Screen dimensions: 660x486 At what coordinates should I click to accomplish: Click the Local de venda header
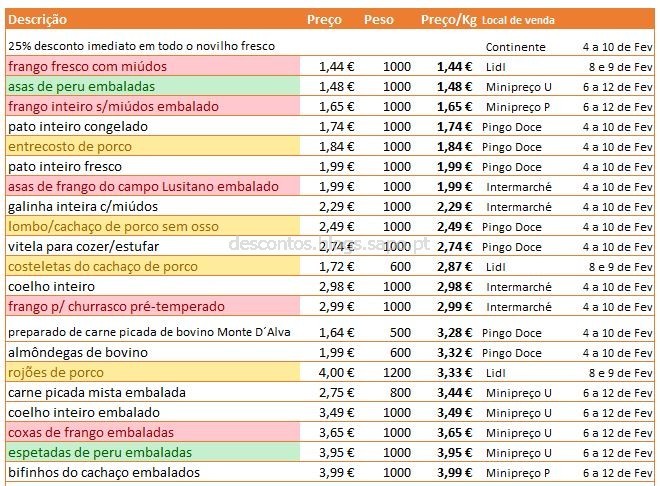518,20
